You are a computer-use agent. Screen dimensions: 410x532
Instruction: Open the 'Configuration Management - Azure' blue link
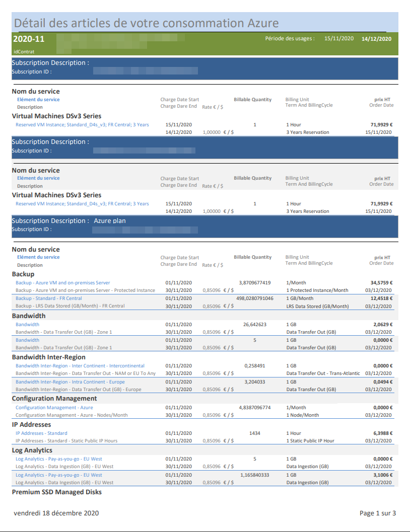(x=54, y=407)
